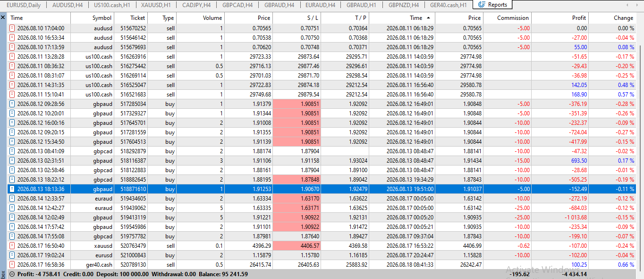Sort by the Volume column header
Image resolution: width=644 pixels, height=279 pixels.
201,18
